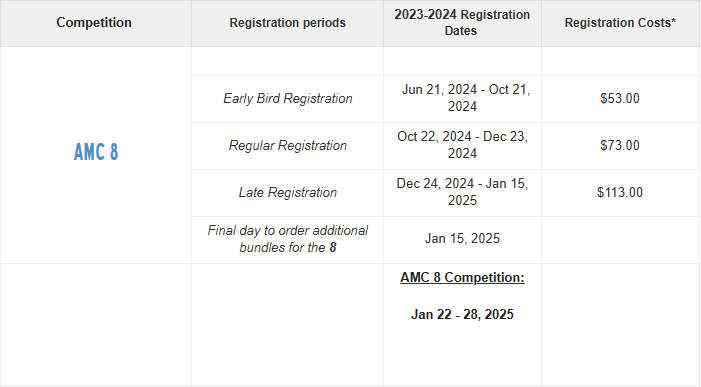Select the $73.00 cost

click(620, 145)
